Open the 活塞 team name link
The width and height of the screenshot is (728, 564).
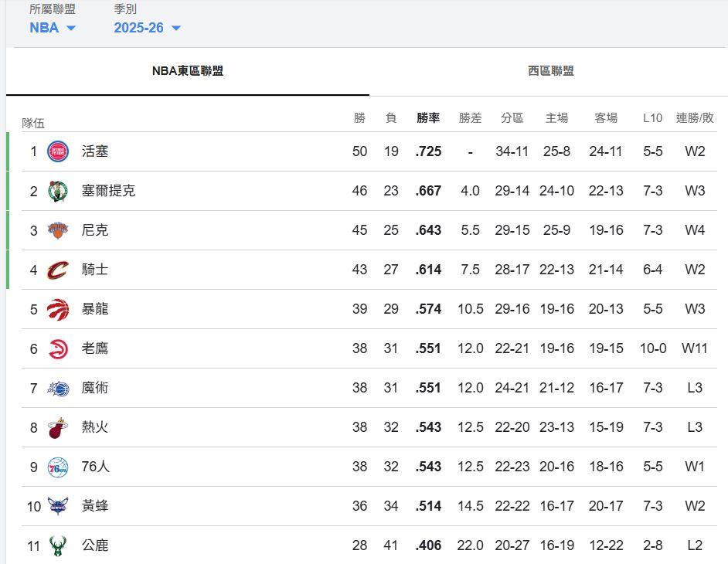click(95, 151)
